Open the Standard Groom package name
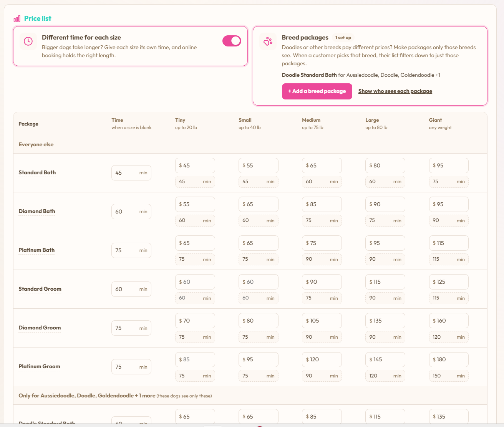 [40, 289]
